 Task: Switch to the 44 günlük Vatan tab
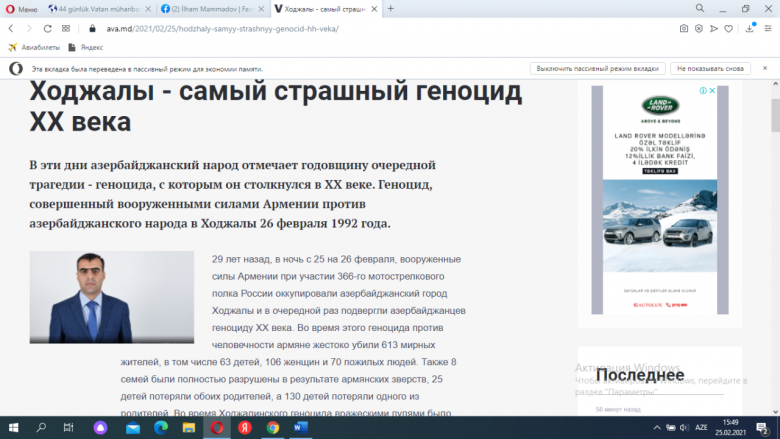coord(98,8)
